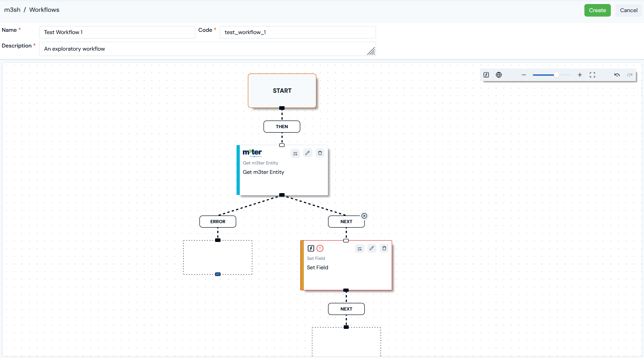Edit the Get m3ter Entity node
644x358 pixels.
point(307,153)
